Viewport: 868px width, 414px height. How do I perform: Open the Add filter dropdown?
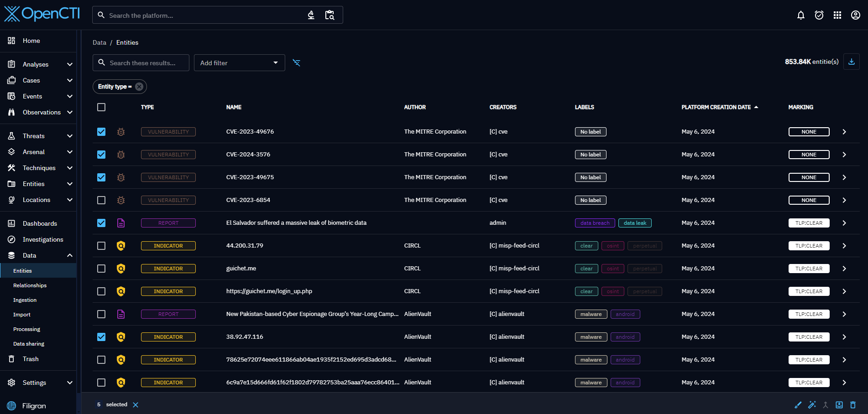coord(239,63)
